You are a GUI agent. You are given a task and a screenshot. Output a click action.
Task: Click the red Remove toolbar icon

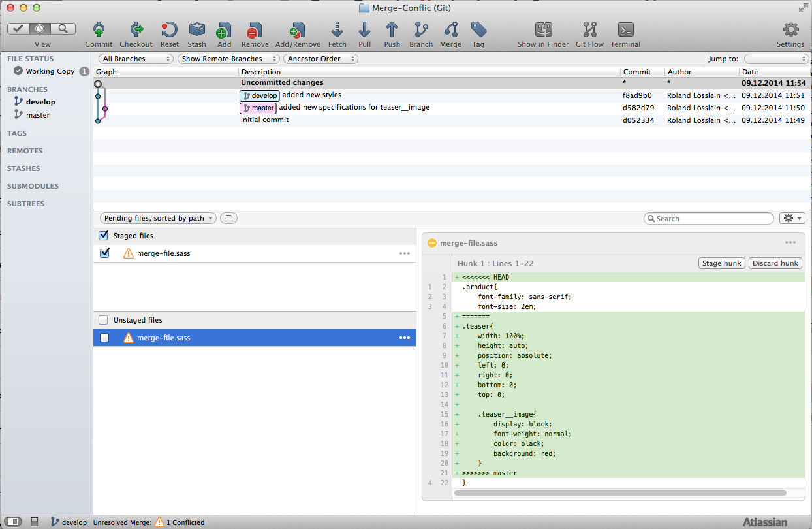255,29
